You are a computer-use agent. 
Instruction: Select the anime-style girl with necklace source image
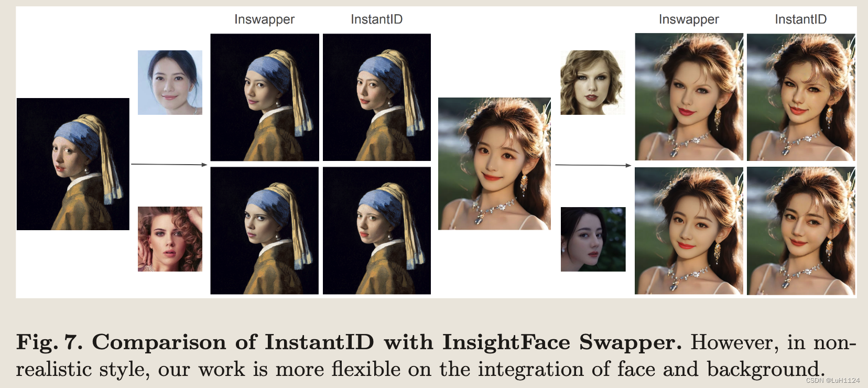tap(494, 164)
